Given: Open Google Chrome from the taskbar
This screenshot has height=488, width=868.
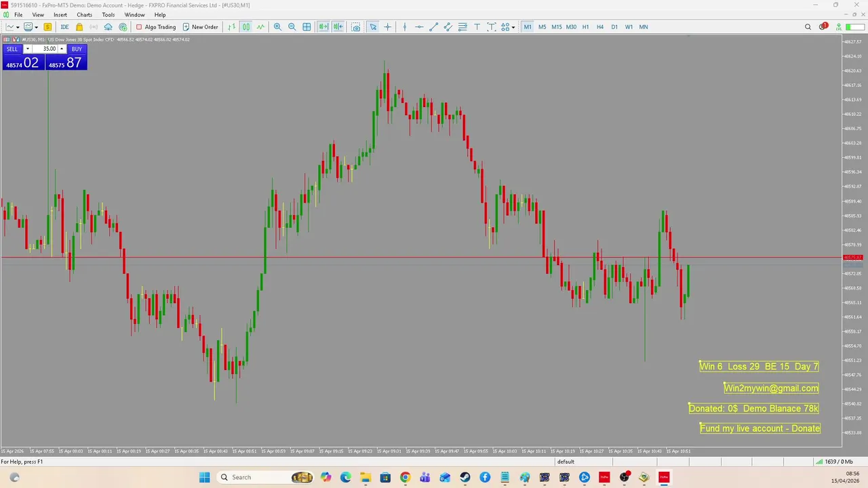Looking at the screenshot, I should tap(405, 477).
